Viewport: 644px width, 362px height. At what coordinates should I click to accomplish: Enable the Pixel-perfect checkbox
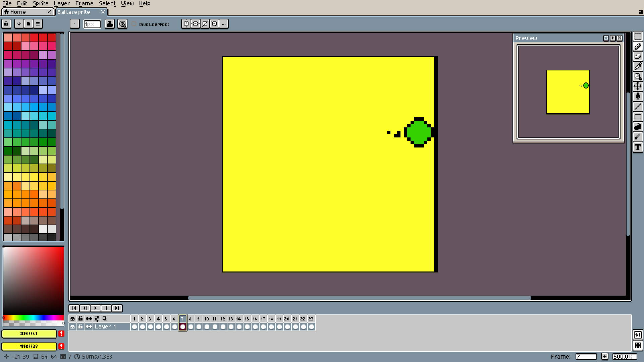[134, 24]
